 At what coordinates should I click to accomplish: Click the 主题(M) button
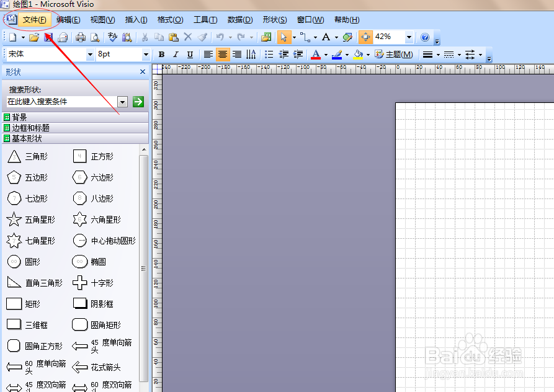tap(395, 55)
